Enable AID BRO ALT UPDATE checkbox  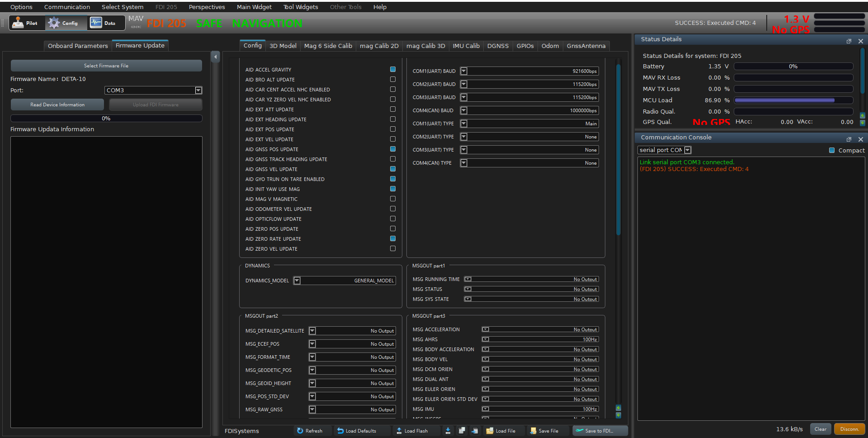coord(393,79)
